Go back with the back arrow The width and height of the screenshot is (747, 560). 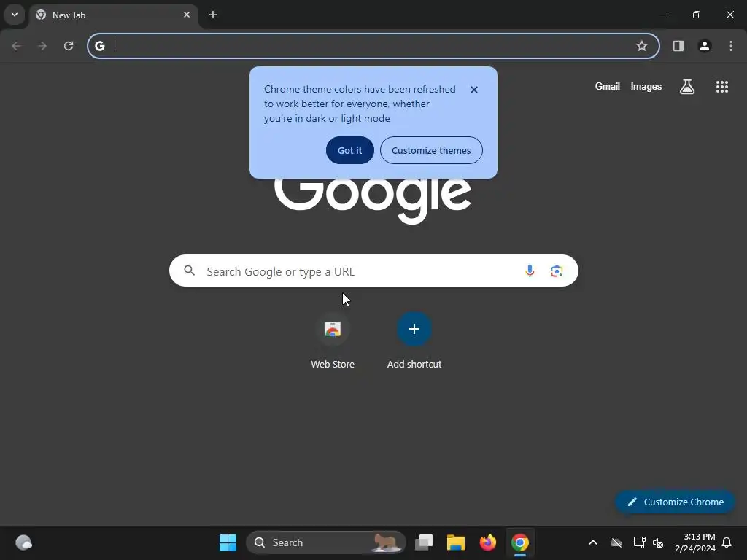pyautogui.click(x=16, y=46)
